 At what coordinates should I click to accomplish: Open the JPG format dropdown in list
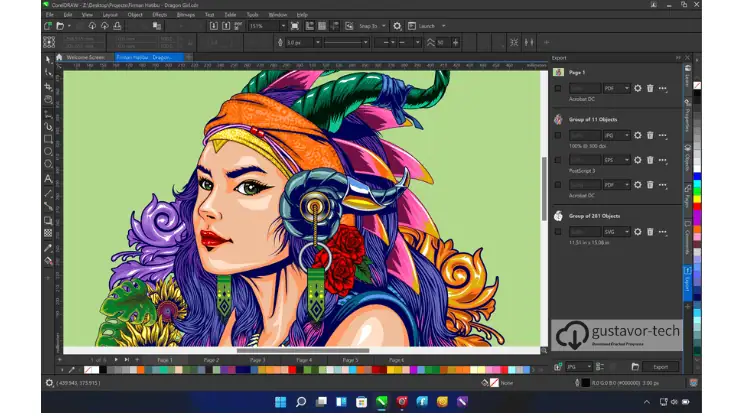[x=616, y=136]
